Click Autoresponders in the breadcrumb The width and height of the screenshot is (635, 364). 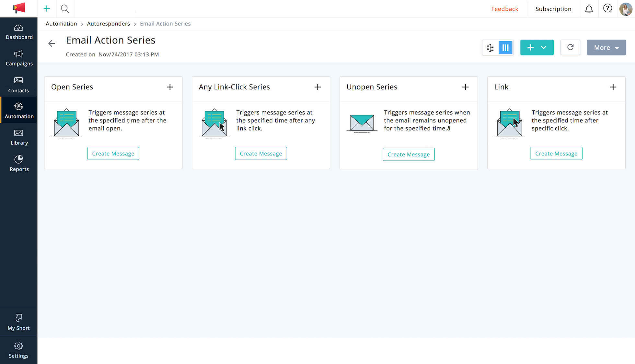point(108,24)
